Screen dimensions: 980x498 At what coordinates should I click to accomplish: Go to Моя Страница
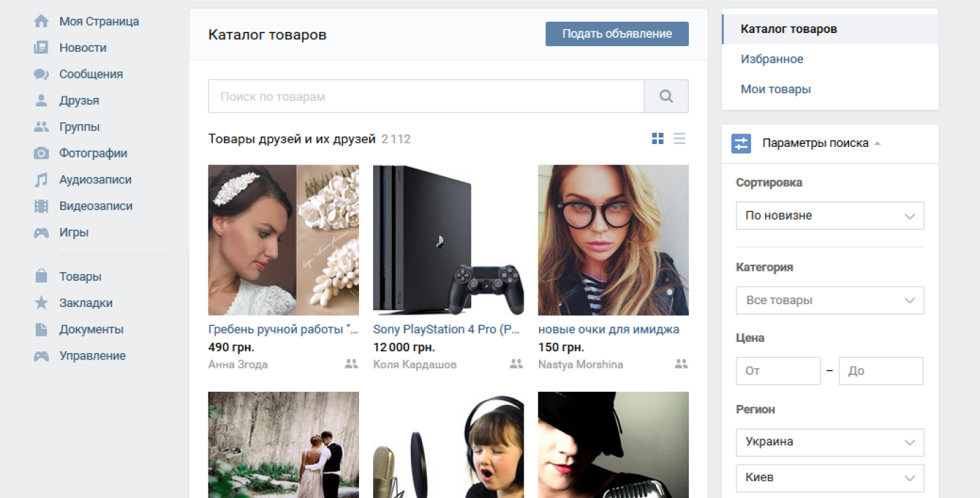tap(99, 21)
